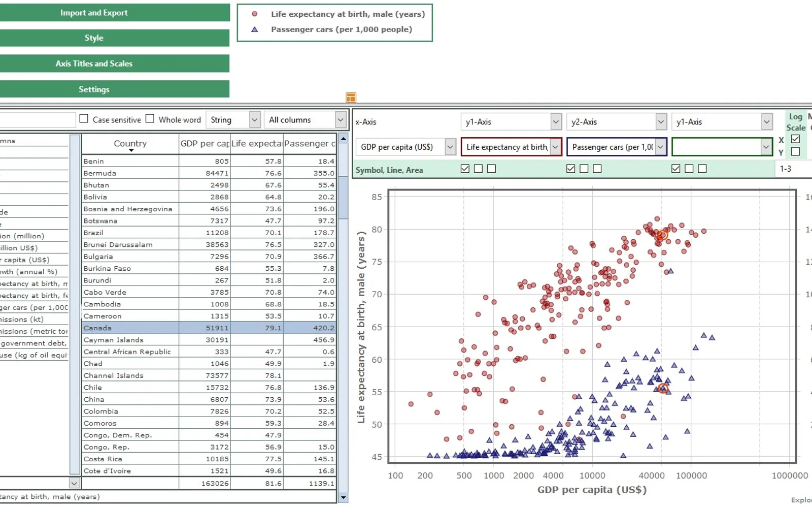812x508 pixels.
Task: Enable Area checkbox for first y1-Axis series
Action: coord(491,169)
